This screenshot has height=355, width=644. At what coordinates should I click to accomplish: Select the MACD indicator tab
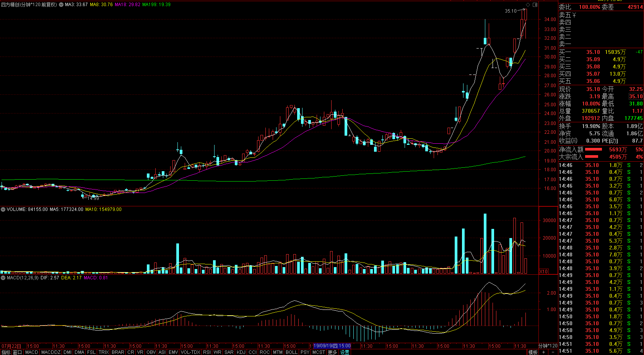32,352
